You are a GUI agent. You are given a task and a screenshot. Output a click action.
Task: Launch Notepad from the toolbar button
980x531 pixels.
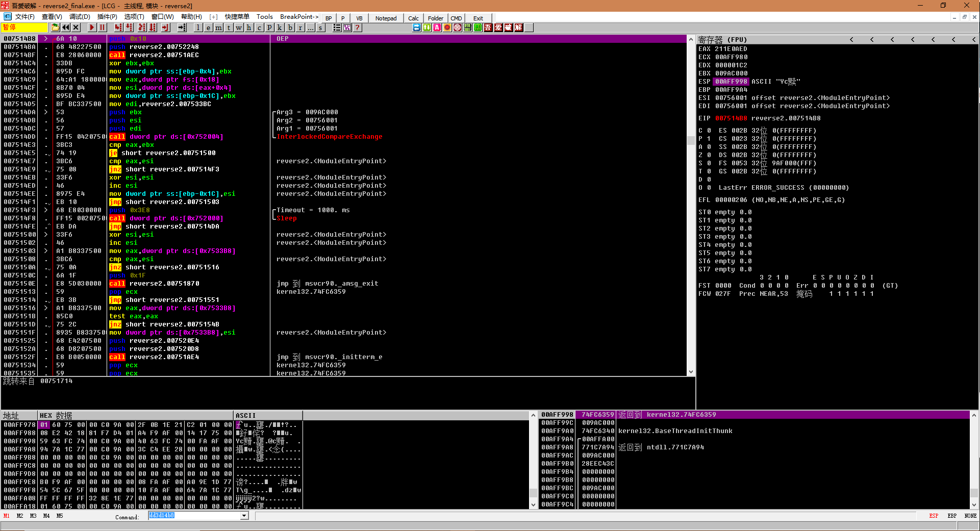(x=386, y=18)
